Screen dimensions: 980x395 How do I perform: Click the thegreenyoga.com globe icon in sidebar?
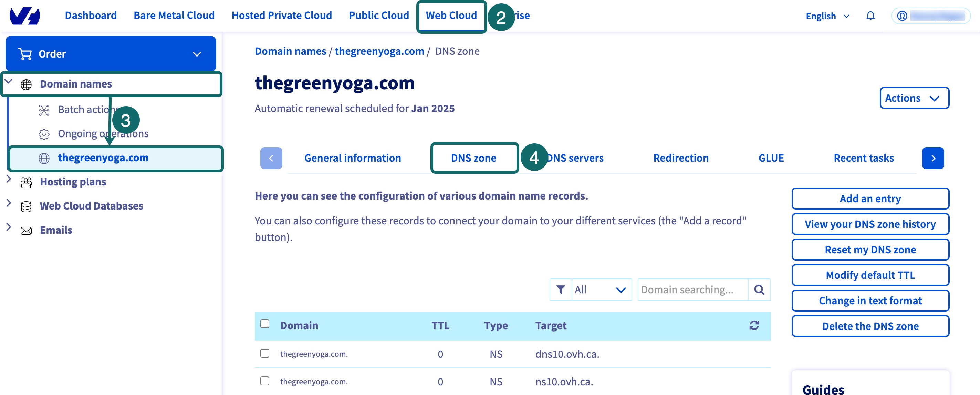tap(44, 158)
